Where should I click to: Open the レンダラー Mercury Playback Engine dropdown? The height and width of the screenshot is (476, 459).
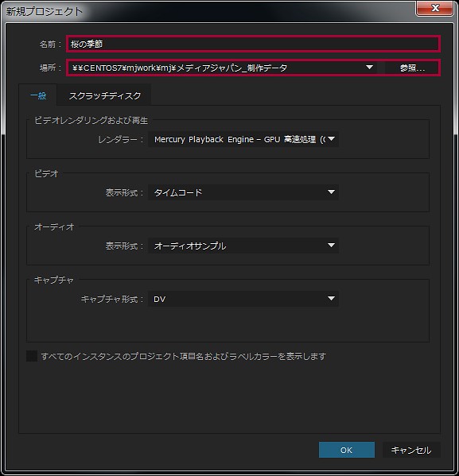pos(243,139)
